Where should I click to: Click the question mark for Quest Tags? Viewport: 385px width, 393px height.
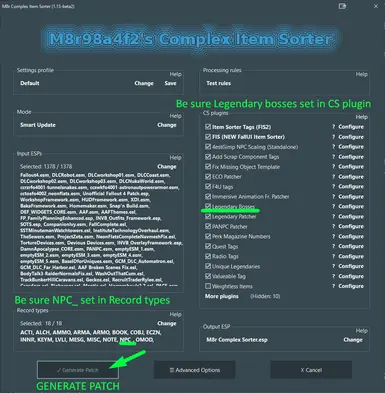click(x=333, y=246)
